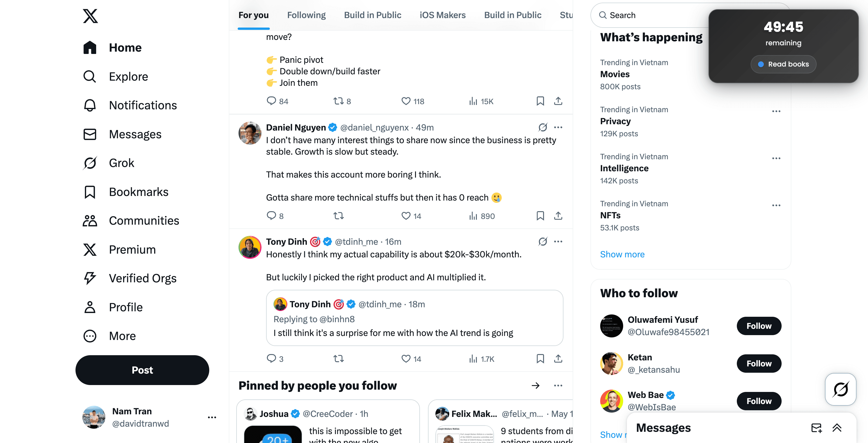Open more options on the Privacy trend
Image resolution: width=868 pixels, height=443 pixels.
[x=776, y=111]
